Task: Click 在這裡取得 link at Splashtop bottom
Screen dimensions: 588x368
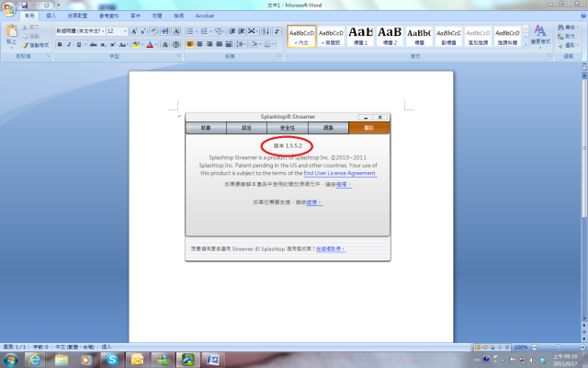Action: click(330, 249)
